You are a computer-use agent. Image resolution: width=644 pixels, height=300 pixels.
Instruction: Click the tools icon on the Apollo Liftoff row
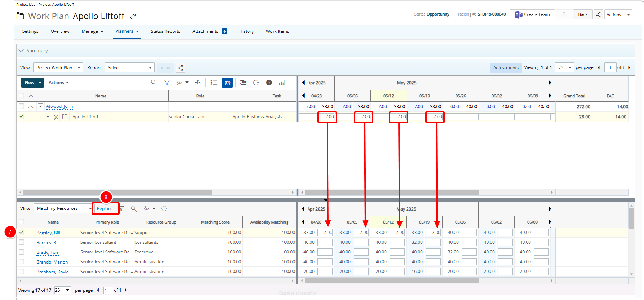click(x=56, y=117)
